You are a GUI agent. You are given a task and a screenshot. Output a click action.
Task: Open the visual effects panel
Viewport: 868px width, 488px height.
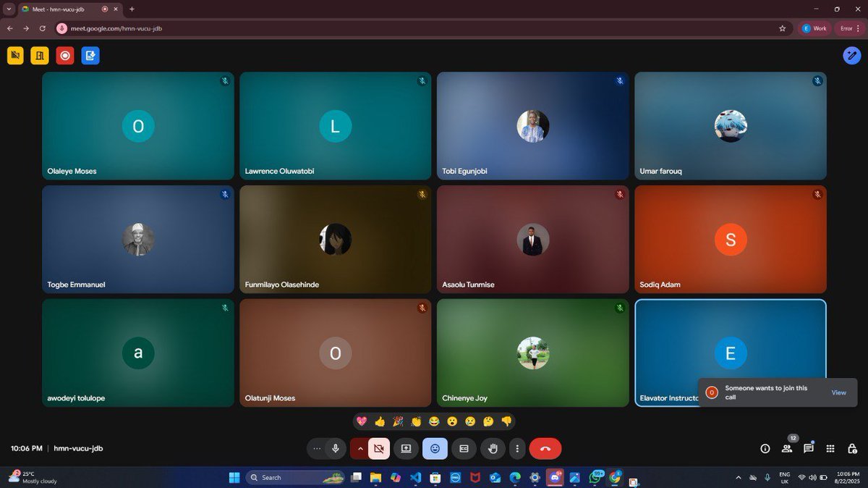(851, 55)
